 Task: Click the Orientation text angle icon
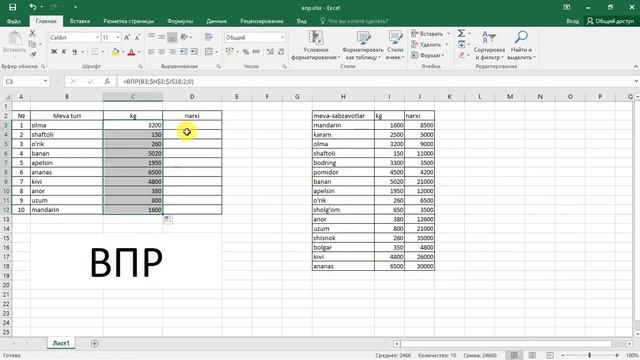[x=184, y=38]
